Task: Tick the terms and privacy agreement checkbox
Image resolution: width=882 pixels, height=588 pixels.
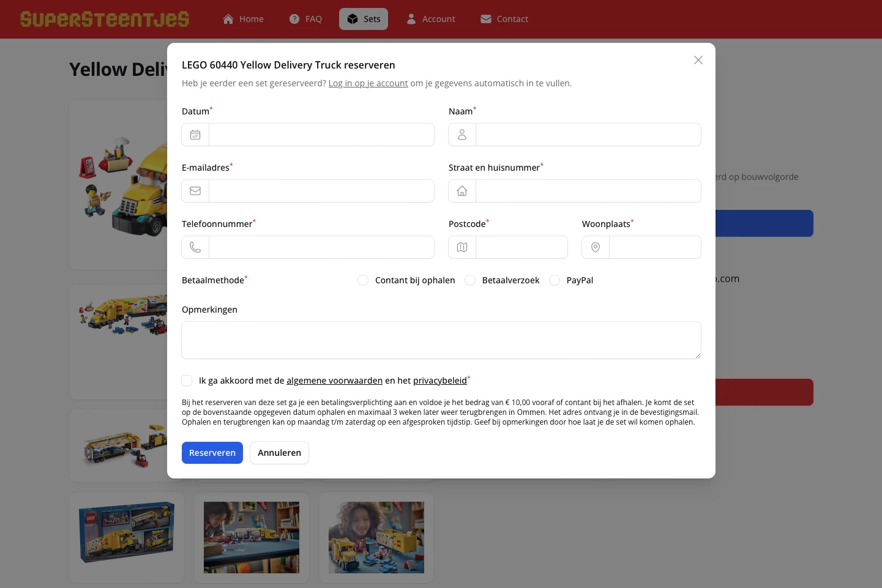Action: 187,381
